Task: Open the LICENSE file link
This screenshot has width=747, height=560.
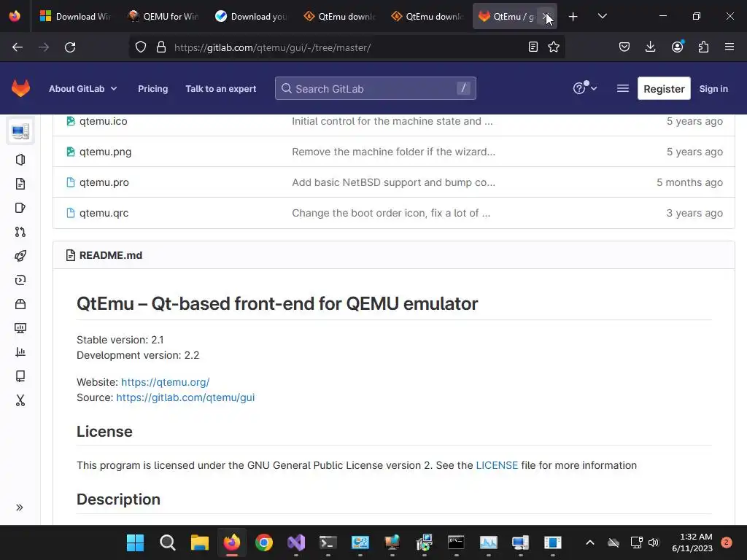Action: click(x=497, y=465)
